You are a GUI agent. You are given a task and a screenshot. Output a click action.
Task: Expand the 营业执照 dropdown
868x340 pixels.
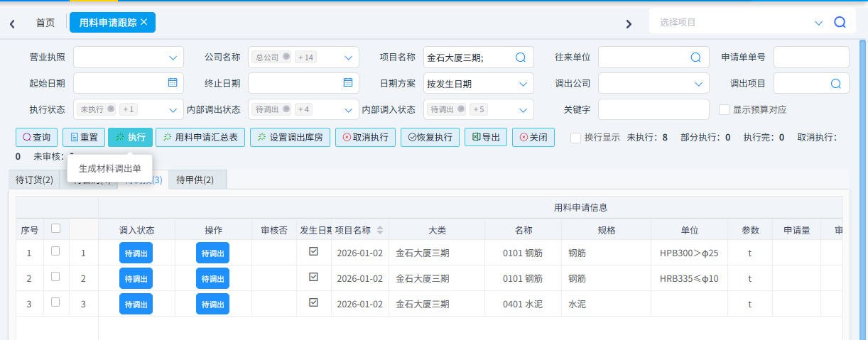pyautogui.click(x=173, y=57)
